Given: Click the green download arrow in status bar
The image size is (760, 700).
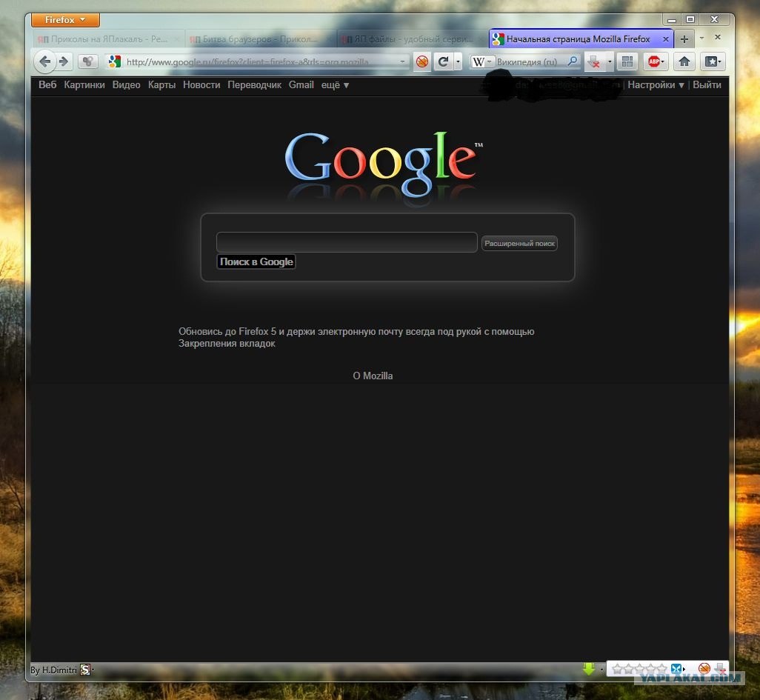Looking at the screenshot, I should tap(589, 669).
